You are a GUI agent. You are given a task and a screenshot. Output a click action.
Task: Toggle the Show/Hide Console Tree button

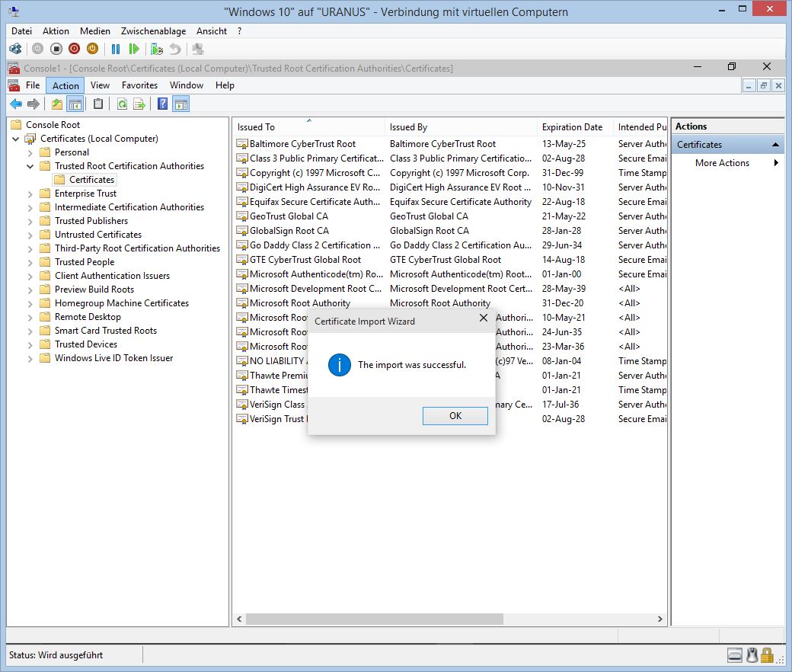tap(75, 104)
